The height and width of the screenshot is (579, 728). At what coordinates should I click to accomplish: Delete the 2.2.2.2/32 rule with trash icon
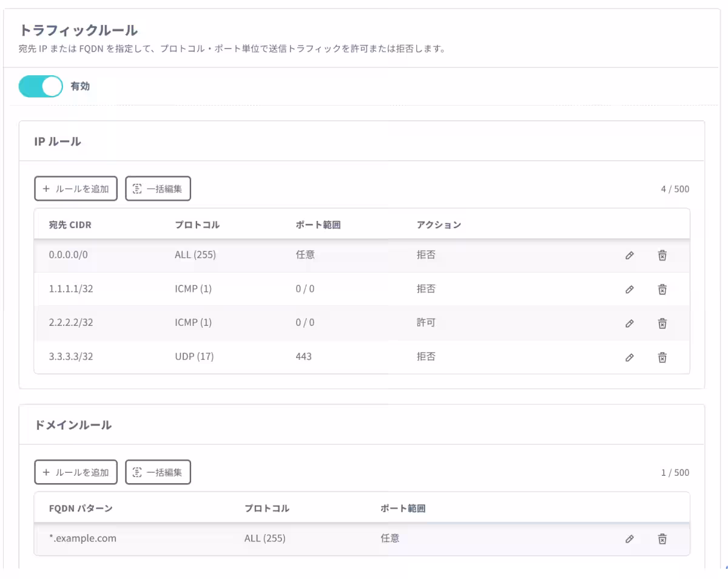pos(662,323)
